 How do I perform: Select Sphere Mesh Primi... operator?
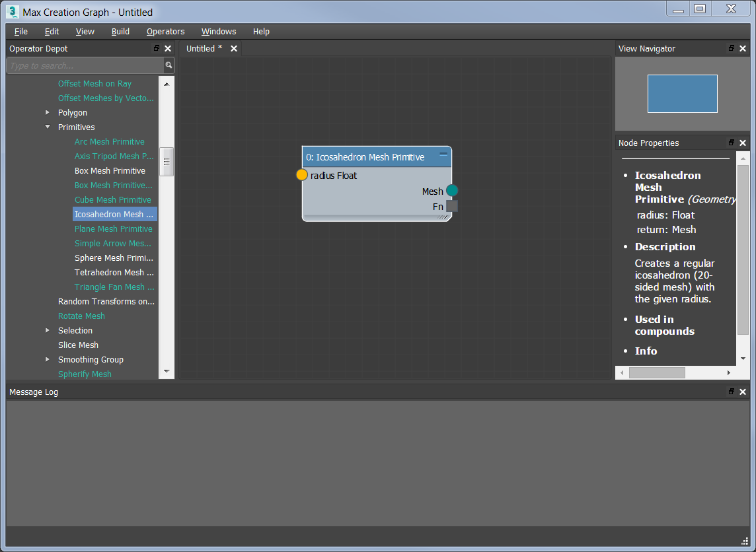click(114, 258)
